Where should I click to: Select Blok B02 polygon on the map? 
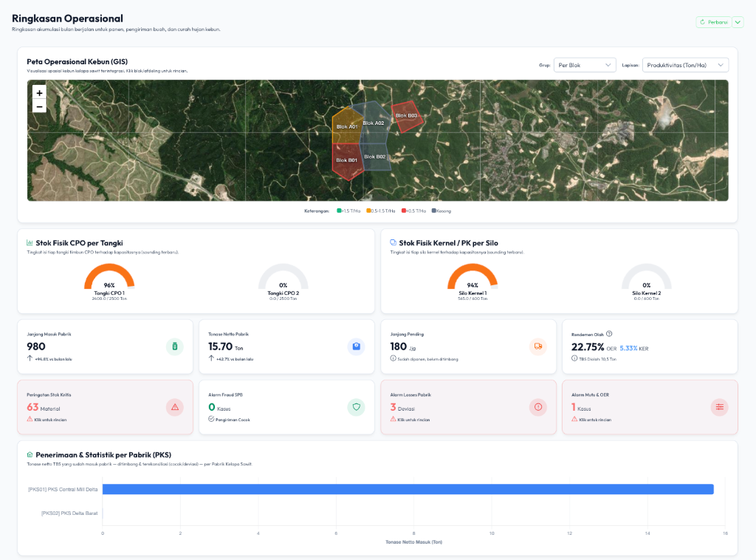point(375,157)
